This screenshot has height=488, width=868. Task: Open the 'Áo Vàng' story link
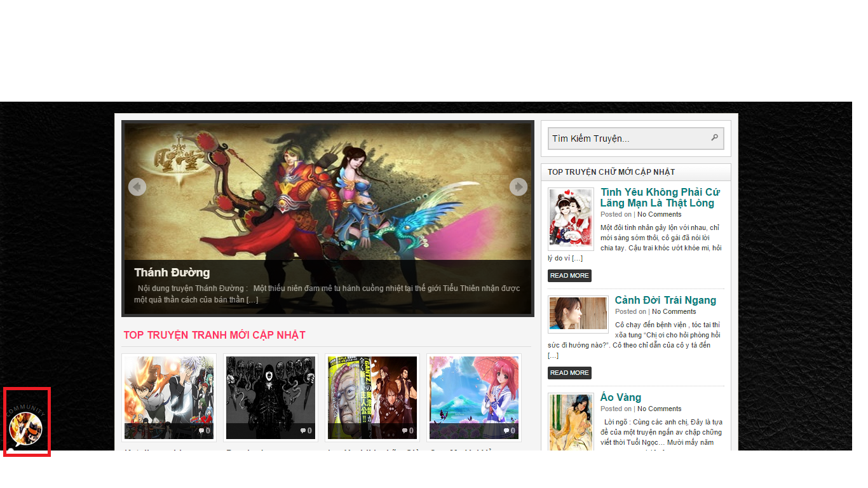tap(621, 397)
